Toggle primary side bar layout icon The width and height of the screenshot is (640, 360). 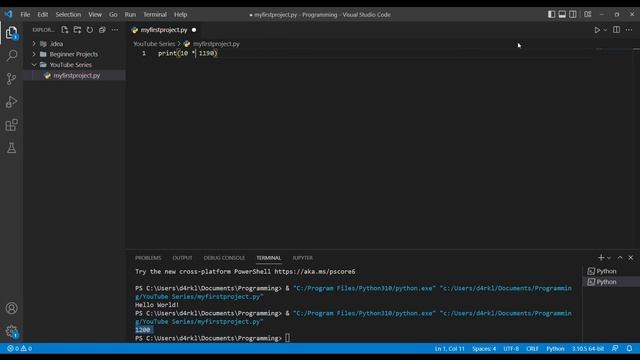tap(551, 14)
